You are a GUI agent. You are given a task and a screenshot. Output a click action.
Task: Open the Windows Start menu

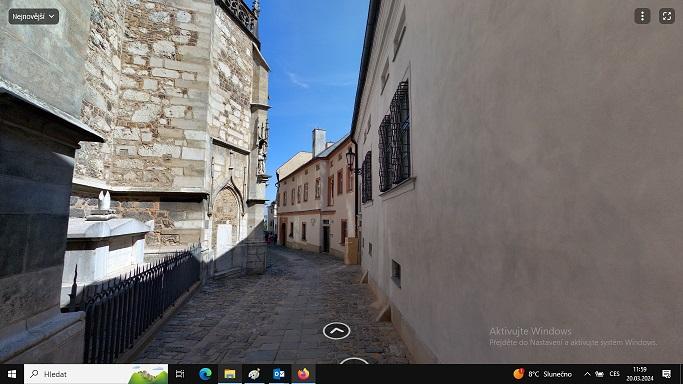tap(12, 374)
